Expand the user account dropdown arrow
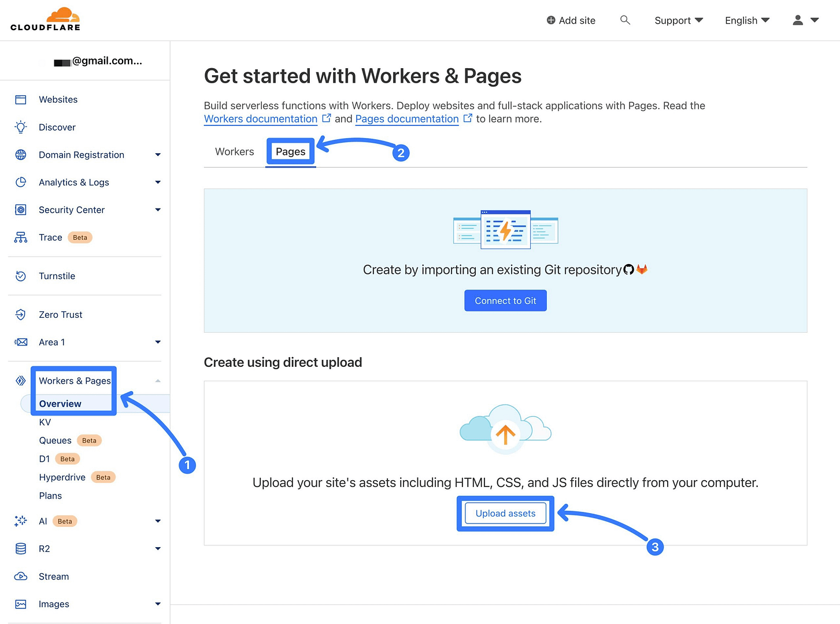The height and width of the screenshot is (624, 840). 815,20
